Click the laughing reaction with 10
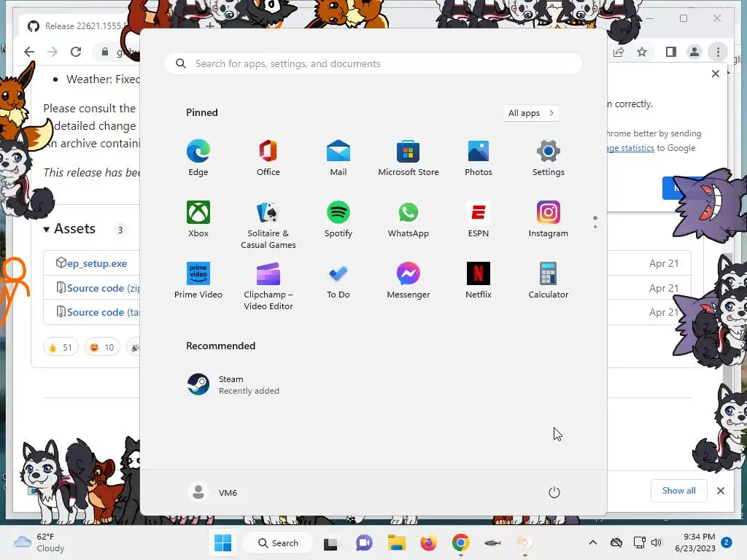The height and width of the screenshot is (560, 747). coord(102,348)
